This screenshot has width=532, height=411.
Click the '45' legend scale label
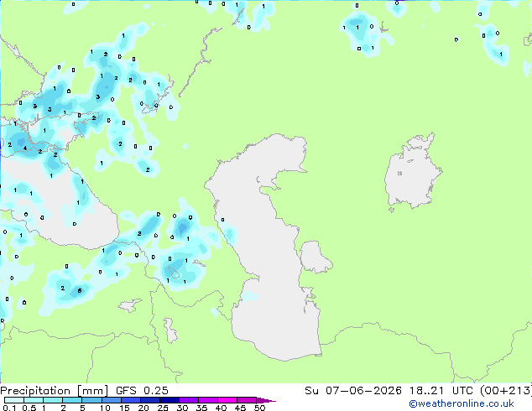pos(240,408)
